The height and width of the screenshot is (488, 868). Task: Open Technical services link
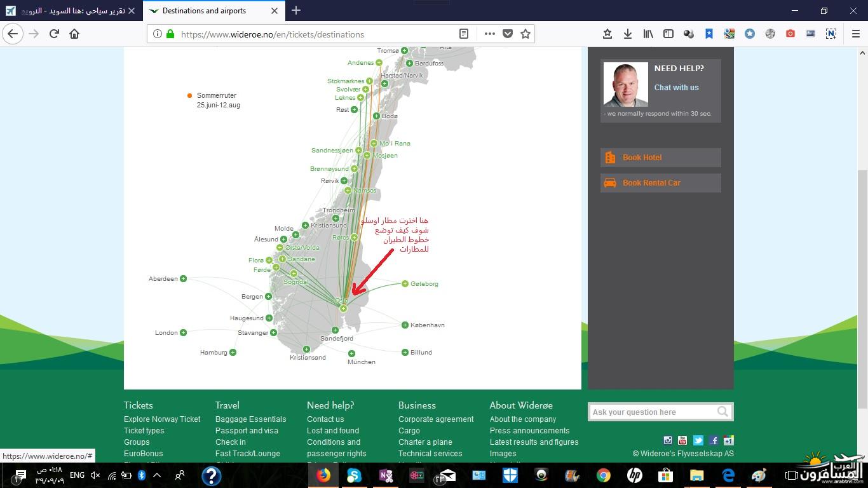[x=430, y=454]
